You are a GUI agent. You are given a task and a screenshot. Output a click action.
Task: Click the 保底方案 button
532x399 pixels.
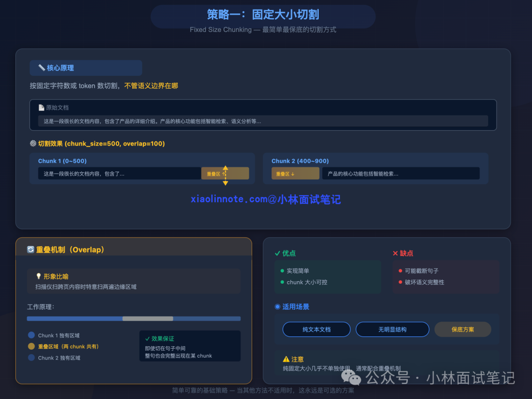tap(463, 329)
